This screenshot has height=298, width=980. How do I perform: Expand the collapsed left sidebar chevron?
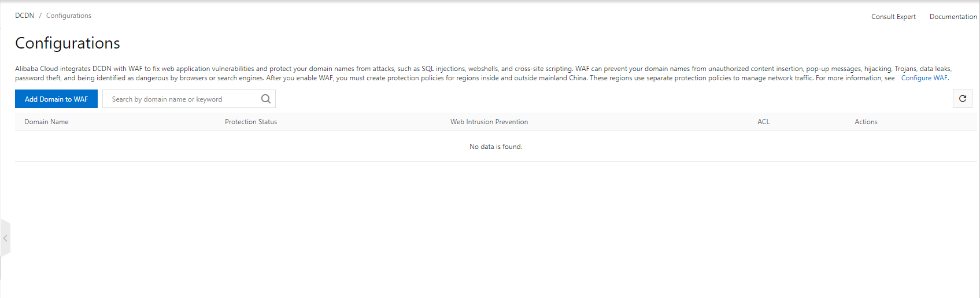(5, 238)
